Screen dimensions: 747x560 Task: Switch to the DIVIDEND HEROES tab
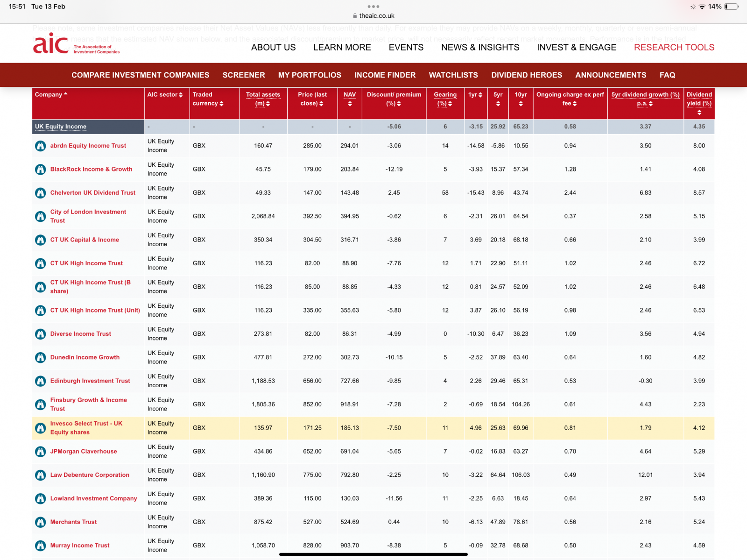click(x=526, y=75)
